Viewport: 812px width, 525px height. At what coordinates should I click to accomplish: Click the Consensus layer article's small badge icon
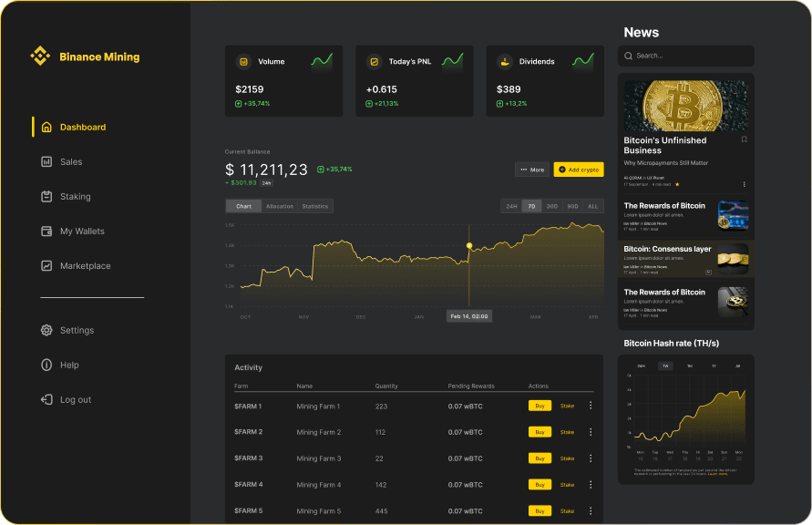(708, 273)
